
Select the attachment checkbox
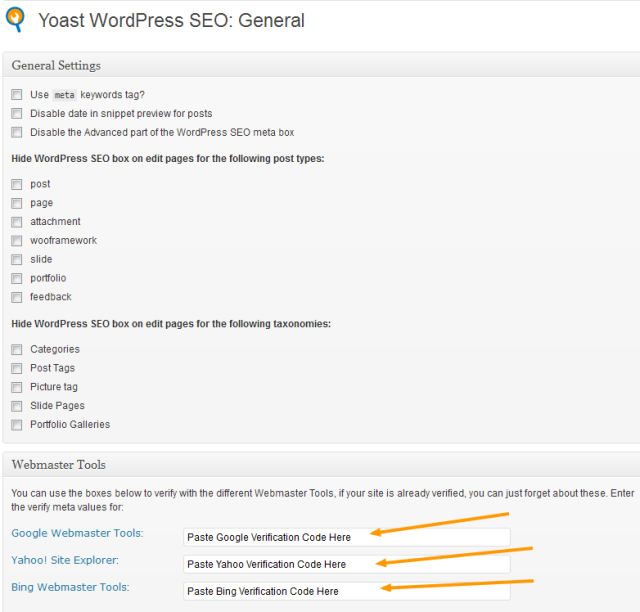coord(17,222)
